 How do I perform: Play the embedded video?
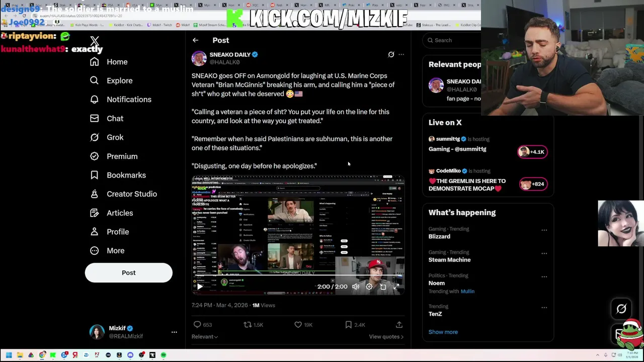tap(200, 287)
